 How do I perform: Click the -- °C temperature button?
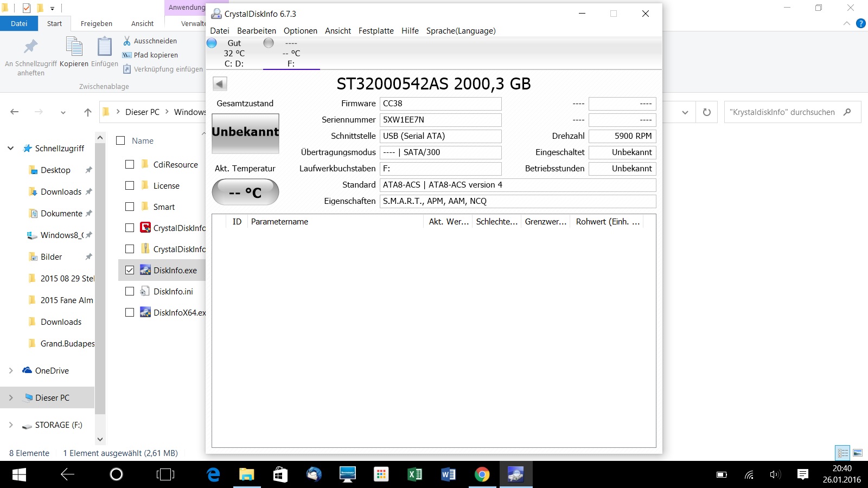245,192
